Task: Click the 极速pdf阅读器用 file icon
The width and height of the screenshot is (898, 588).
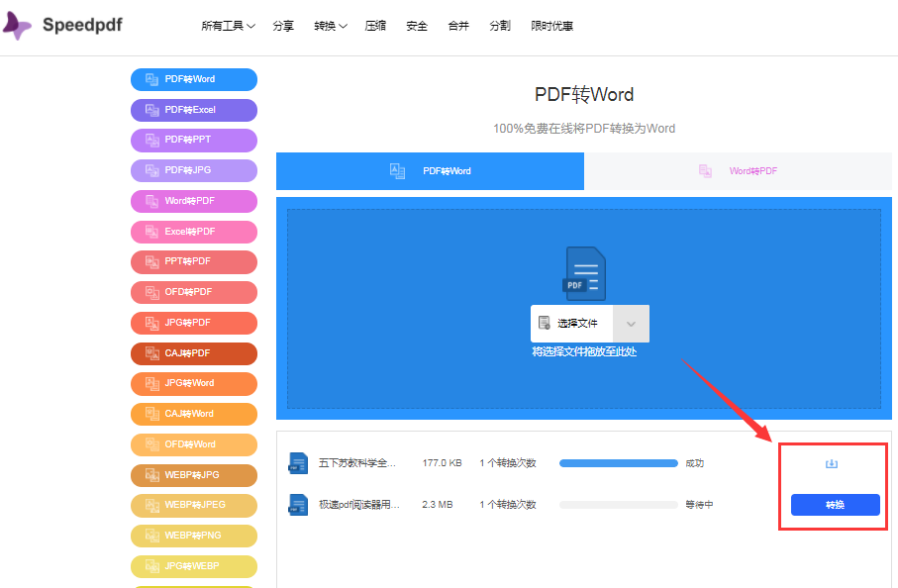Action: [298, 505]
